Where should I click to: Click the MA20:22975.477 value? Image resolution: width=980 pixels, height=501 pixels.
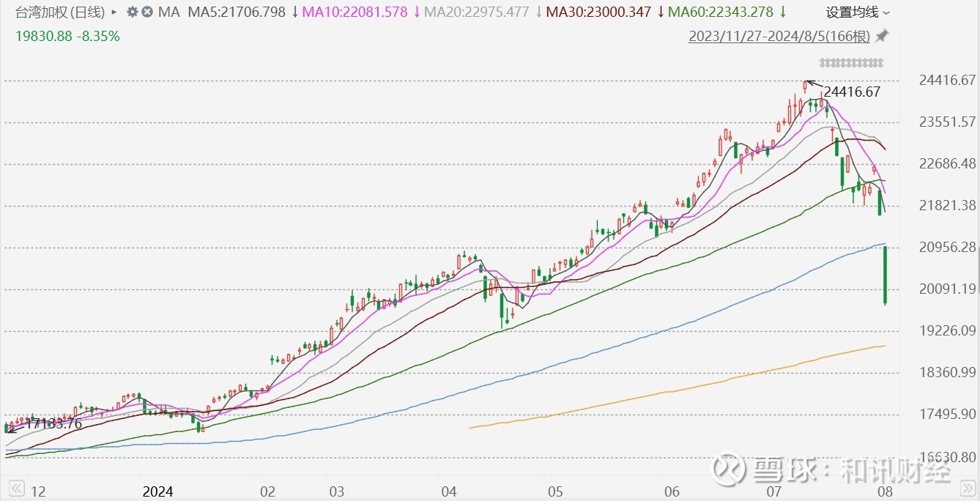point(476,12)
